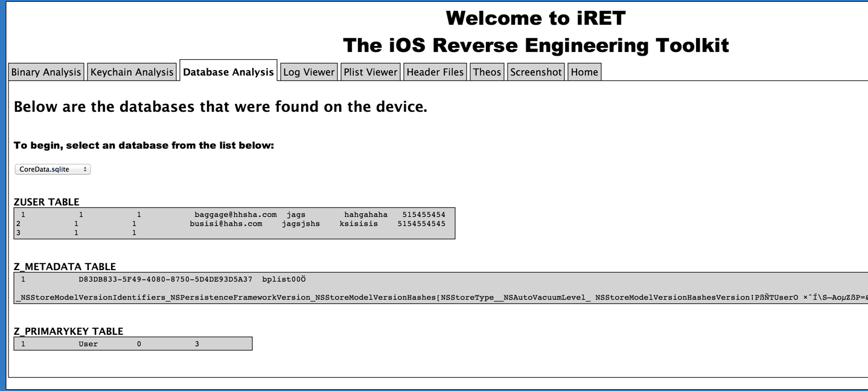The width and height of the screenshot is (868, 391).
Task: Go to the Log Viewer tab
Action: 308,72
